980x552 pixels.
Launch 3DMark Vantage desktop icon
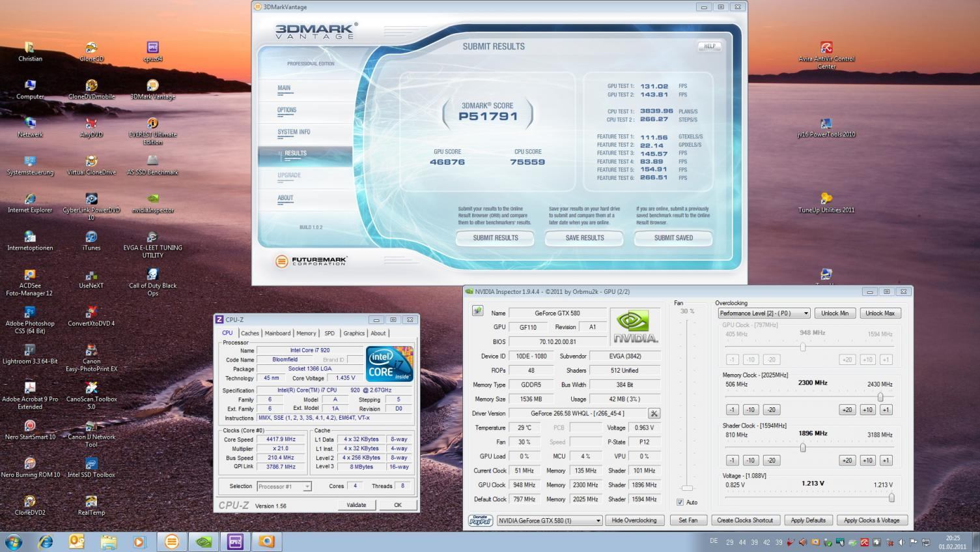pyautogui.click(x=152, y=89)
